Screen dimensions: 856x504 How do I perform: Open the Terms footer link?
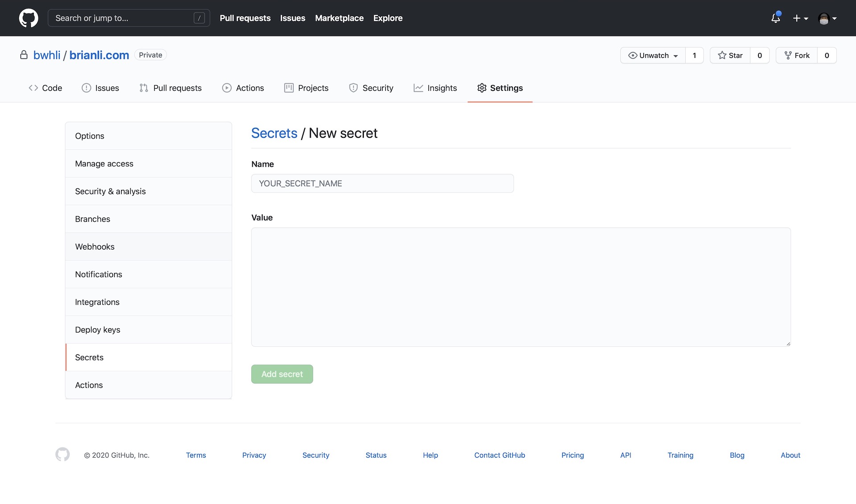pyautogui.click(x=196, y=455)
